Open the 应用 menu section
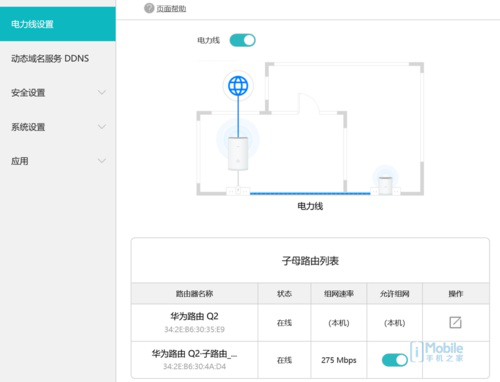The image size is (500, 382). pyautogui.click(x=58, y=161)
